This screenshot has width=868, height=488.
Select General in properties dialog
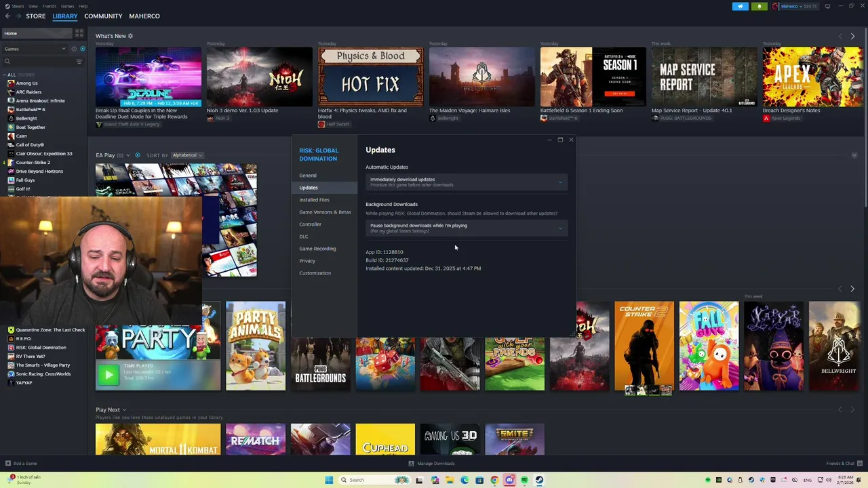325,176
